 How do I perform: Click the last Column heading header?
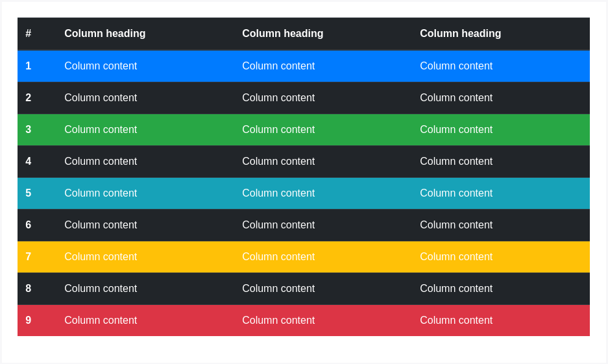pos(460,34)
